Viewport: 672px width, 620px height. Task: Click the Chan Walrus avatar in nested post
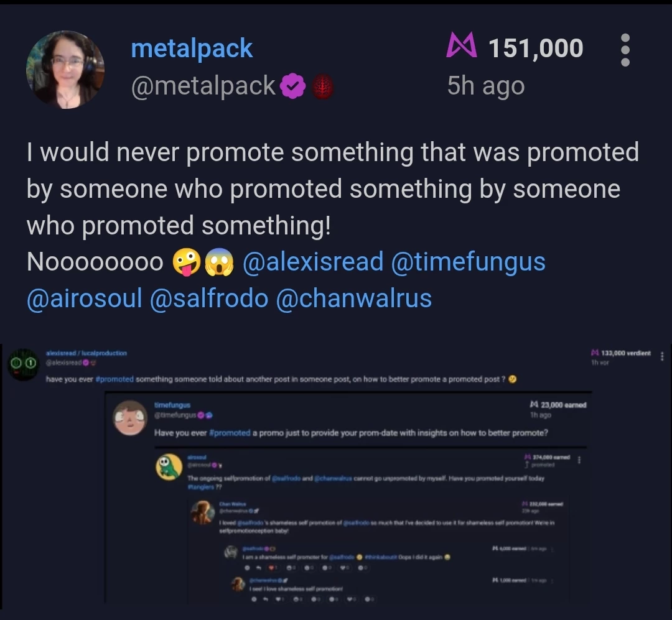click(203, 512)
